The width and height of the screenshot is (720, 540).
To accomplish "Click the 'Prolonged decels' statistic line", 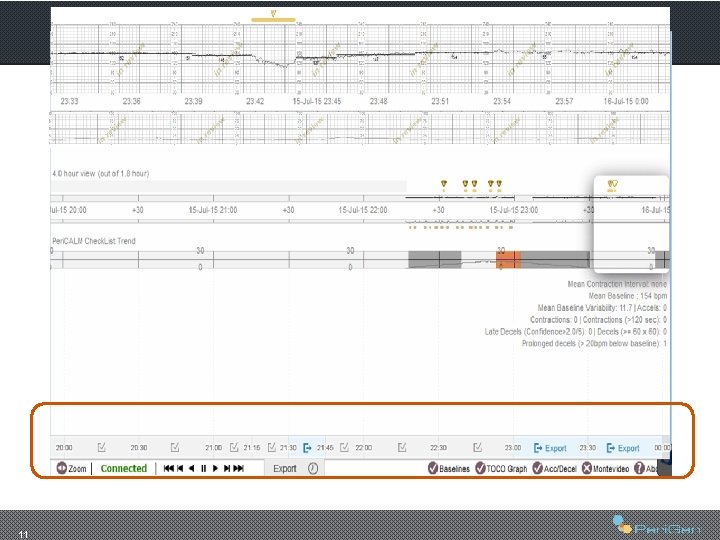I will [x=594, y=343].
